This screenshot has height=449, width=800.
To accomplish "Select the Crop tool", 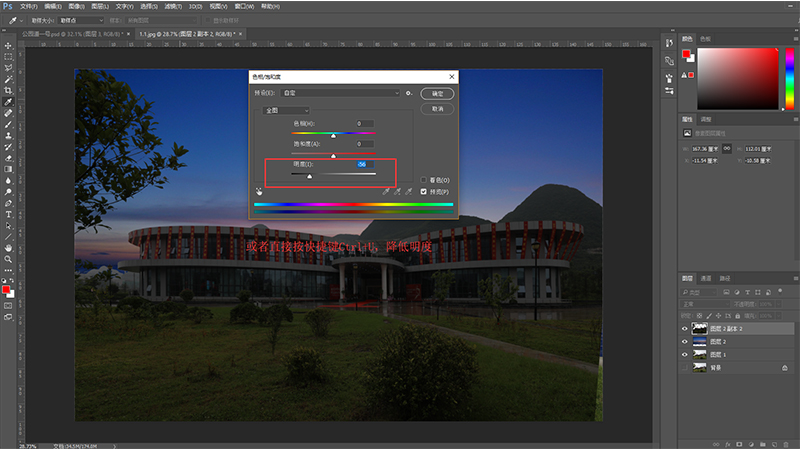I will pyautogui.click(x=9, y=91).
